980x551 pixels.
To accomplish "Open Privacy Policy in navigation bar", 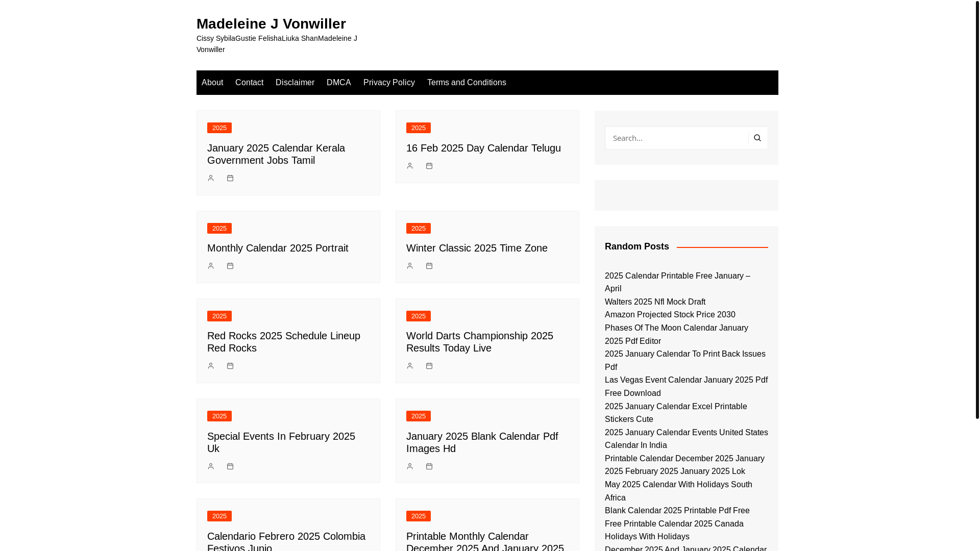I will (389, 83).
